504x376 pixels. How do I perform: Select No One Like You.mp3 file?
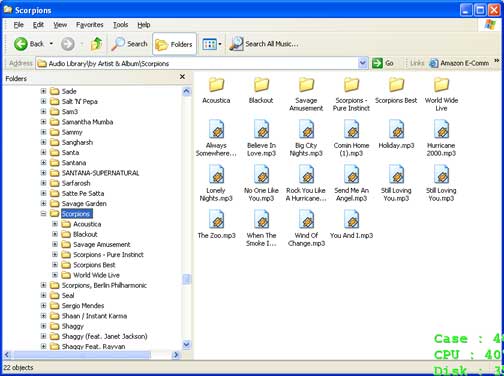click(x=261, y=183)
